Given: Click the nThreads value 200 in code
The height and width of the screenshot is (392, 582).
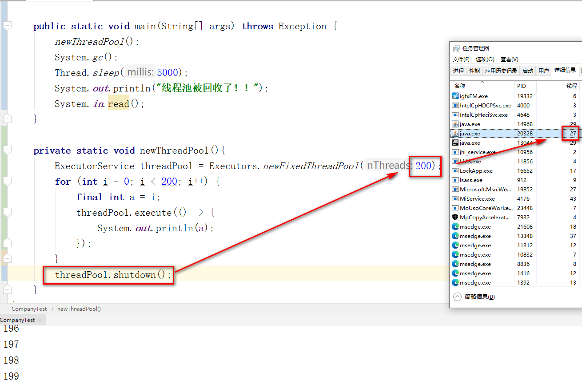Looking at the screenshot, I should 424,166.
